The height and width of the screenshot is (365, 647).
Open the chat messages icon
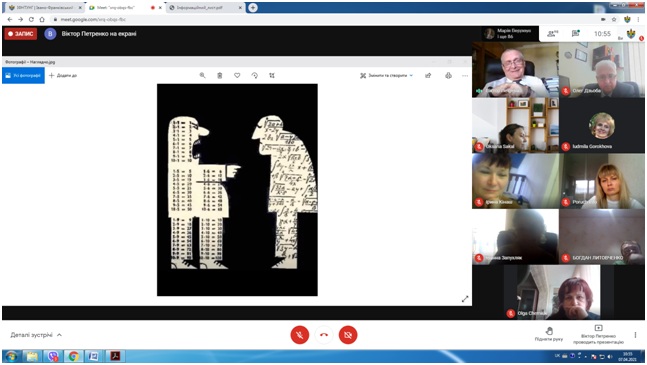click(x=576, y=33)
